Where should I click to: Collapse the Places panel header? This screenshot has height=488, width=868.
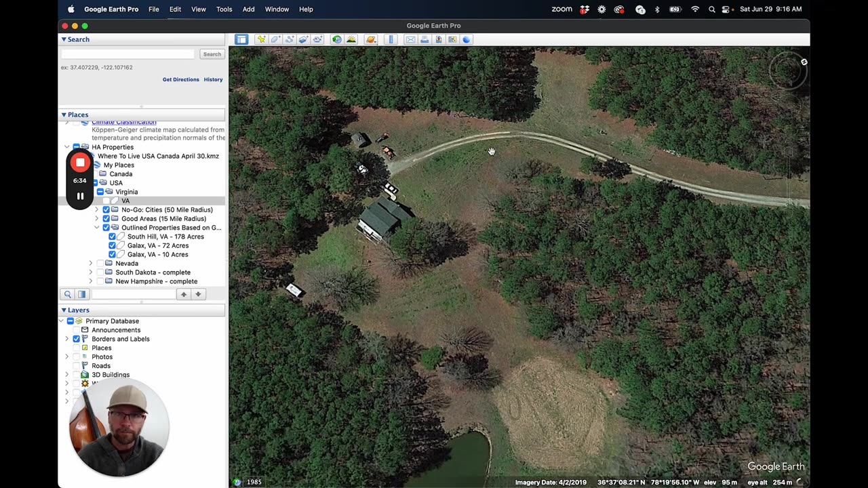142,115
